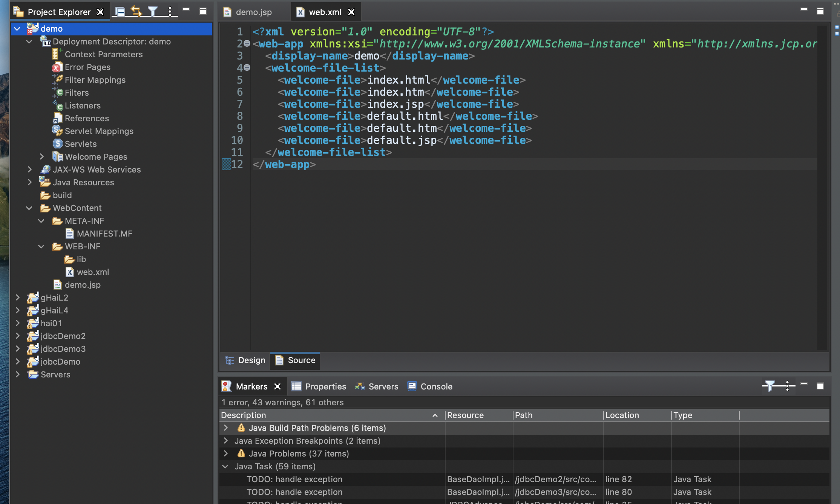Fold the welcome-file-list element on line 4
The width and height of the screenshot is (840, 504).
point(247,68)
